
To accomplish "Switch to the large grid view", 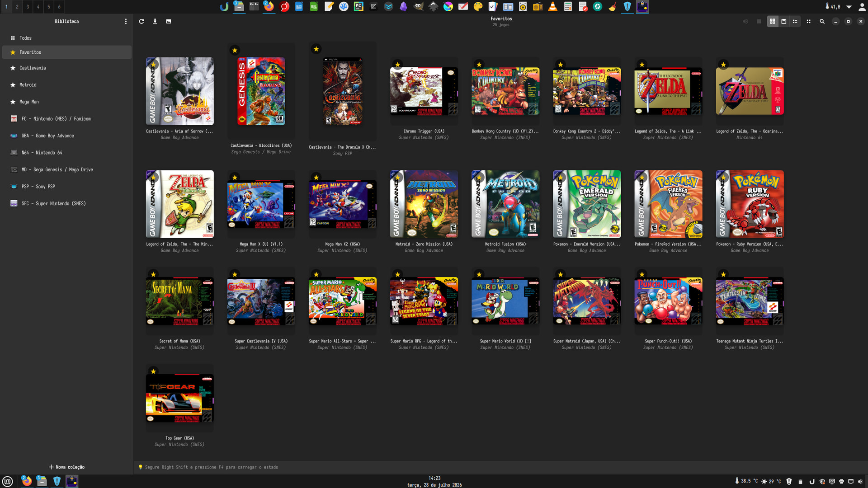I will tap(772, 21).
